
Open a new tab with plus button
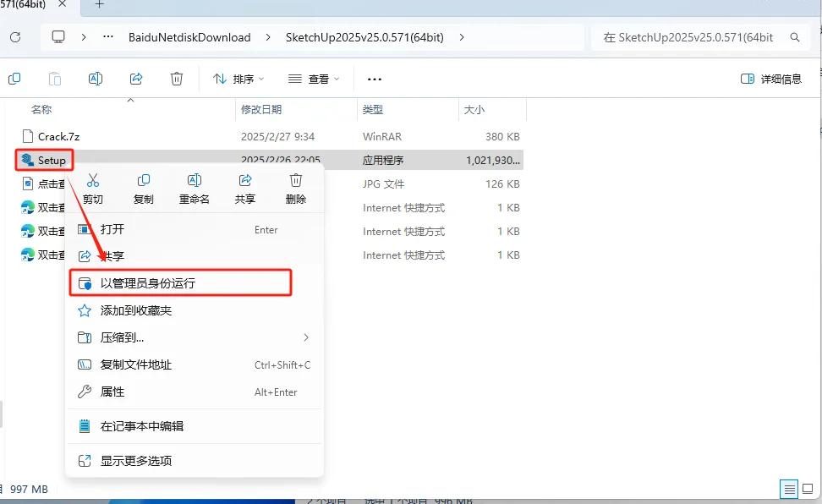[x=100, y=5]
